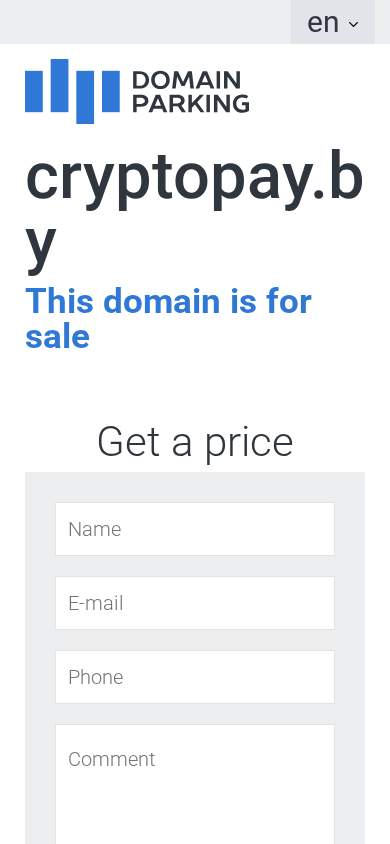Viewport: 390px width, 844px height.
Task: Click inside the Comment text area
Action: [195, 784]
